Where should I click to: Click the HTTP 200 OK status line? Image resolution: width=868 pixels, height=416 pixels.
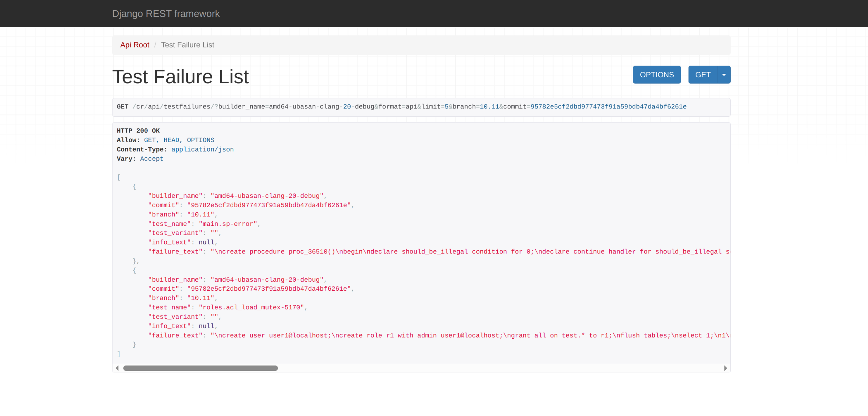(138, 130)
